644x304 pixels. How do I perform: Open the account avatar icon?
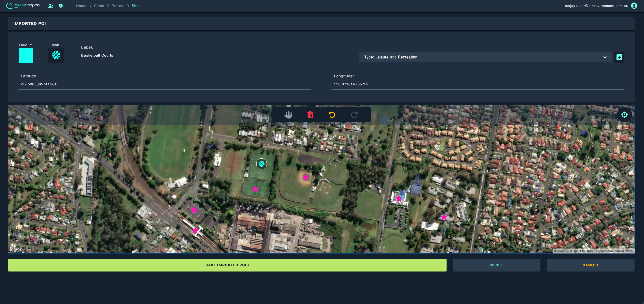pyautogui.click(x=634, y=6)
